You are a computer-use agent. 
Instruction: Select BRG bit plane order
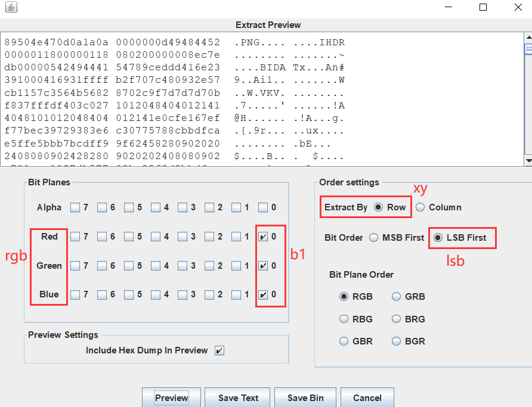point(396,319)
